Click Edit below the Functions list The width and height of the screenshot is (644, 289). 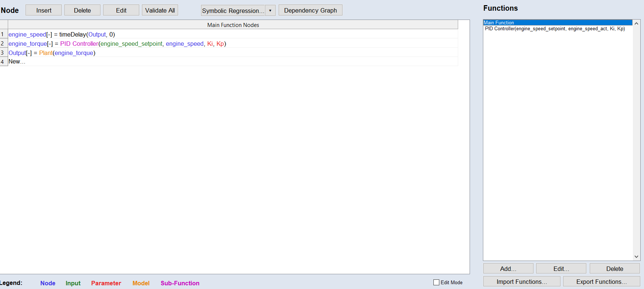[561, 269]
